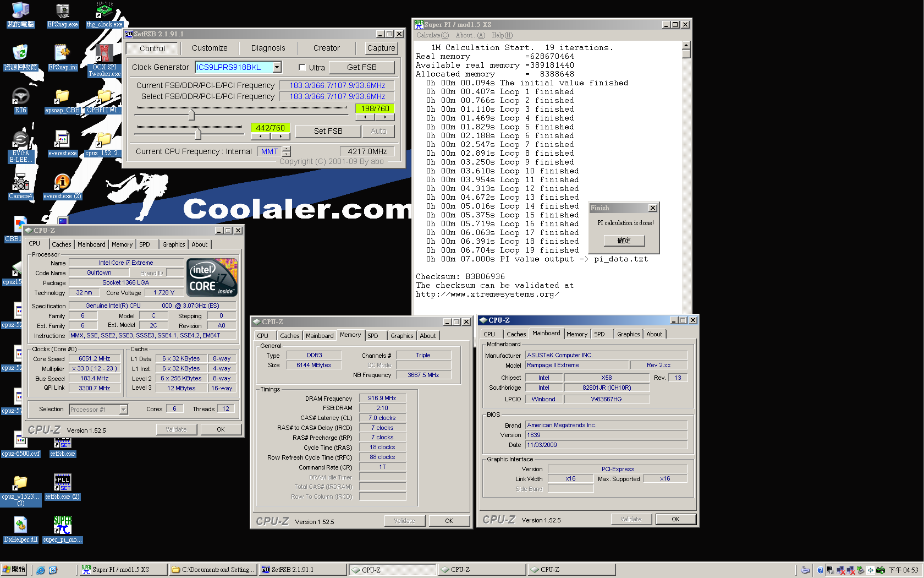924x578 pixels.
Task: Open setfsb.exe (2) desktop icon
Action: [x=63, y=487]
